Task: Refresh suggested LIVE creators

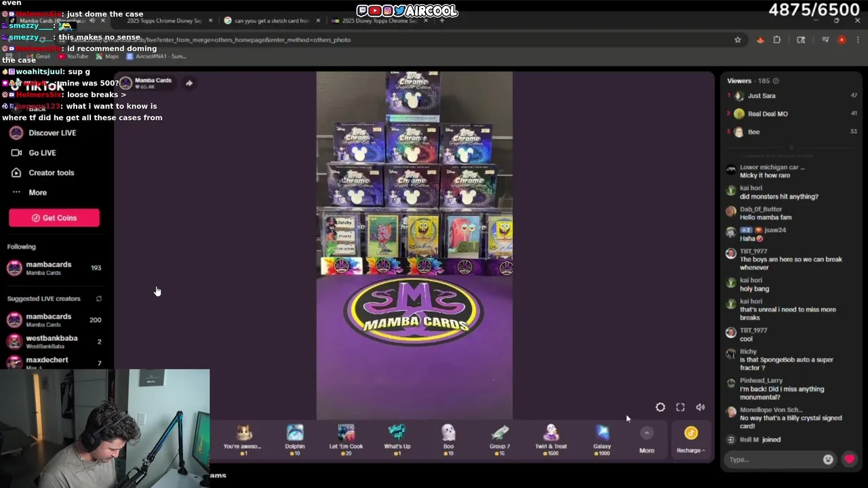Action: (98, 299)
